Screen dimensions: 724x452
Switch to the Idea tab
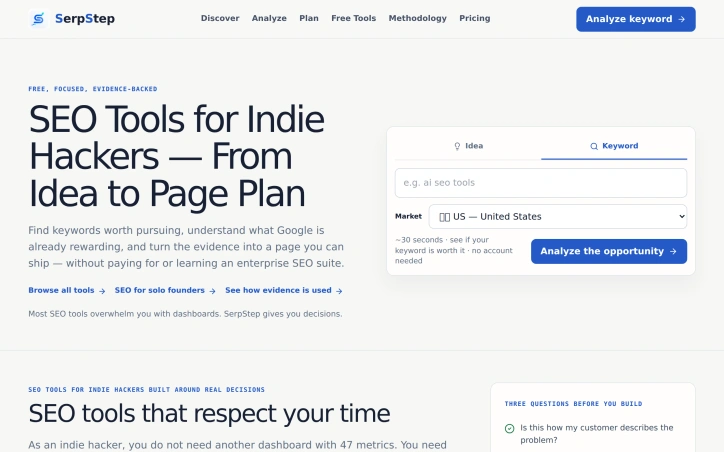coord(468,146)
